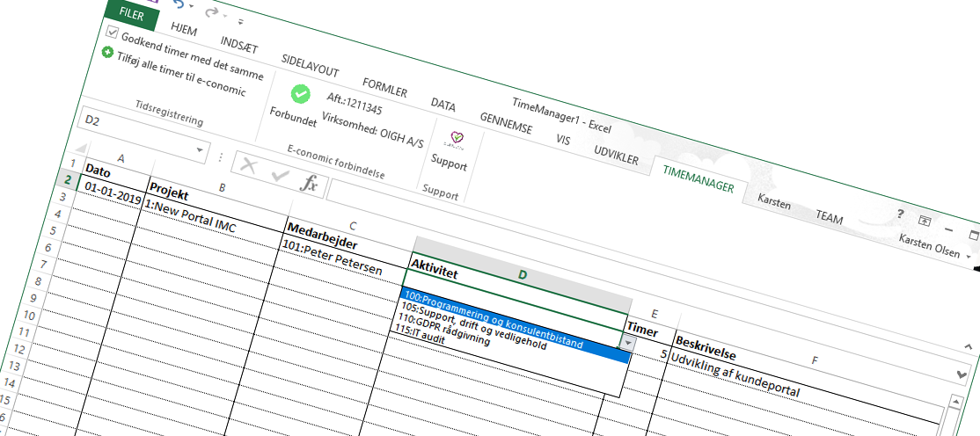980x436 pixels.
Task: Click the 'Timer' header cell
Action: 650,331
